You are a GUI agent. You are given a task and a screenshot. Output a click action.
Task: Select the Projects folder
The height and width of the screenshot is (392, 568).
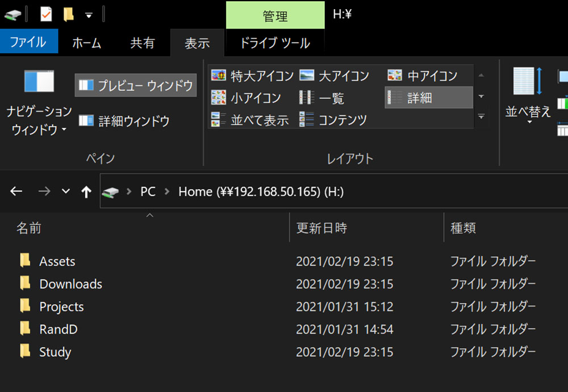61,307
